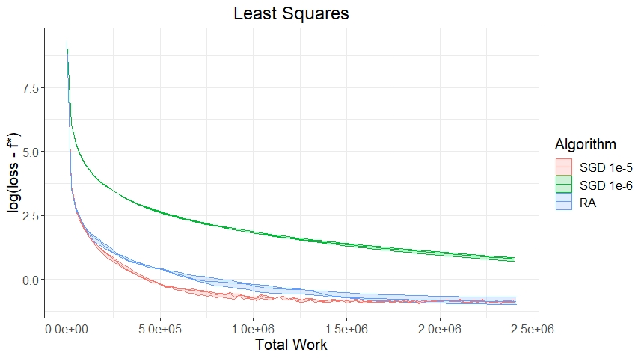644x358 pixels.
Task: Click the x-axis tick label "5.0e+05"
Action: pos(160,329)
